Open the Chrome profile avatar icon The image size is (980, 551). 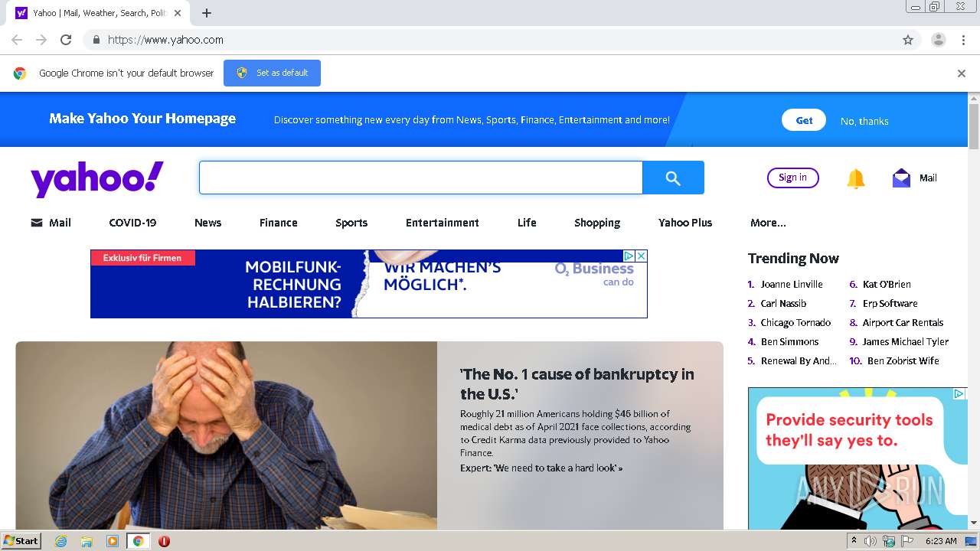point(938,40)
